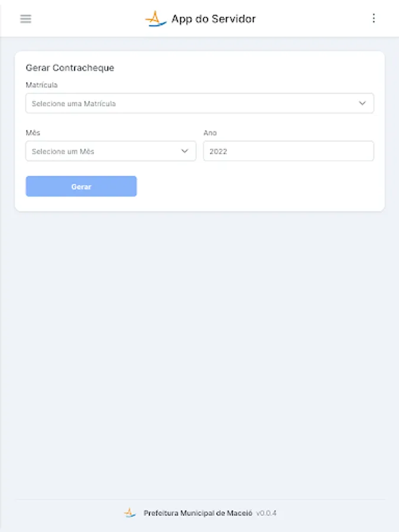Click the "Gerar Contracheque" card heading
Image resolution: width=399 pixels, height=532 pixels.
pyautogui.click(x=70, y=68)
